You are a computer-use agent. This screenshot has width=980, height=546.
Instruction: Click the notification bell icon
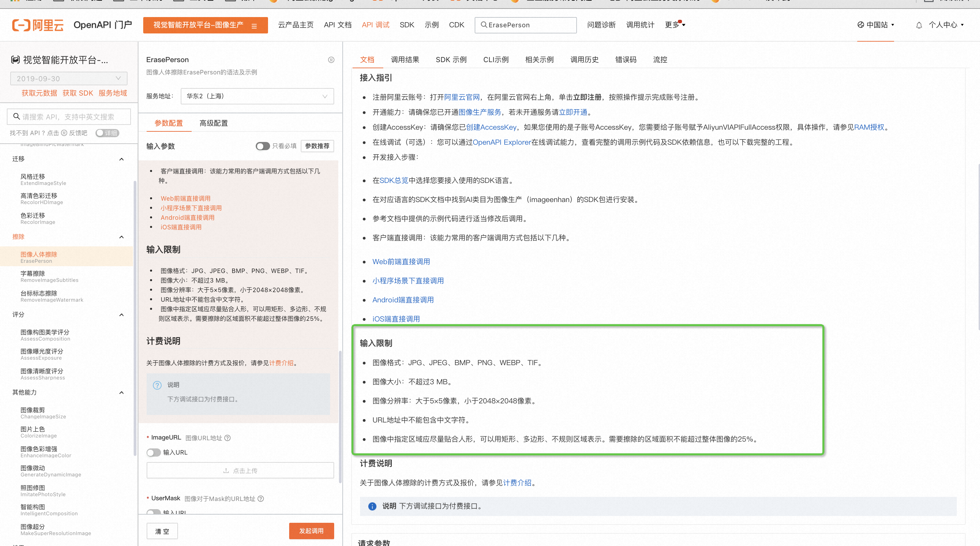[919, 25]
